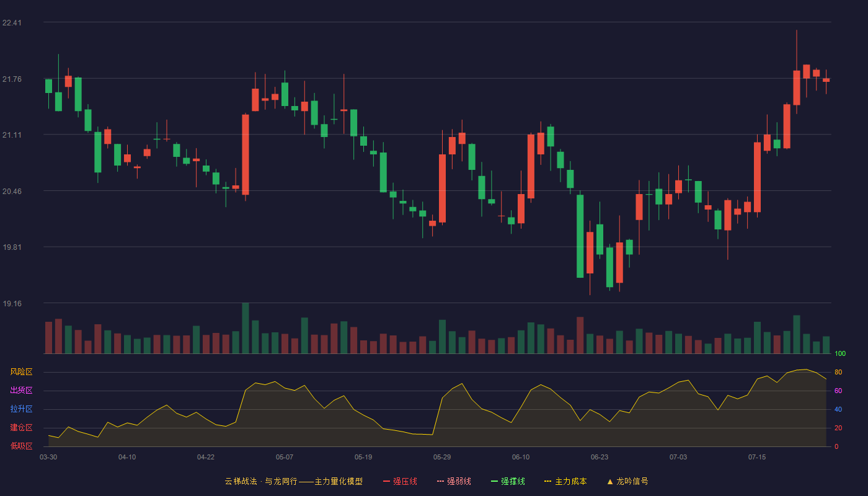
Task: Click the 06-10 date label
Action: (x=521, y=457)
